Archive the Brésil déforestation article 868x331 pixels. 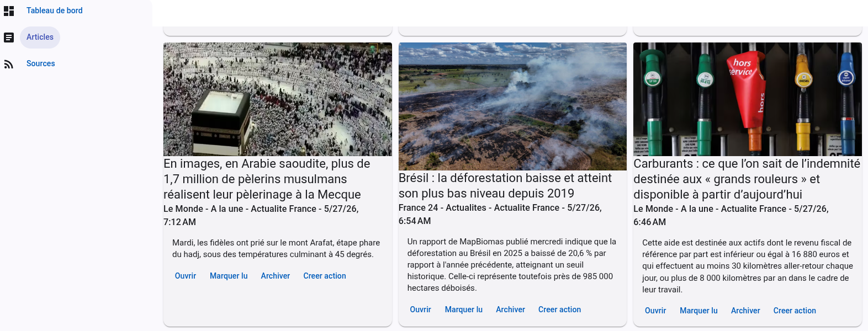pos(511,309)
